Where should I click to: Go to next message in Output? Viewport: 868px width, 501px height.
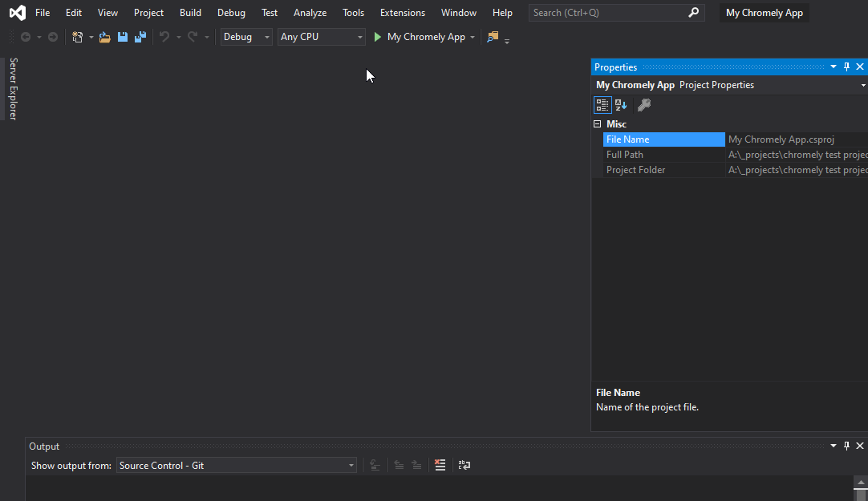(x=416, y=465)
